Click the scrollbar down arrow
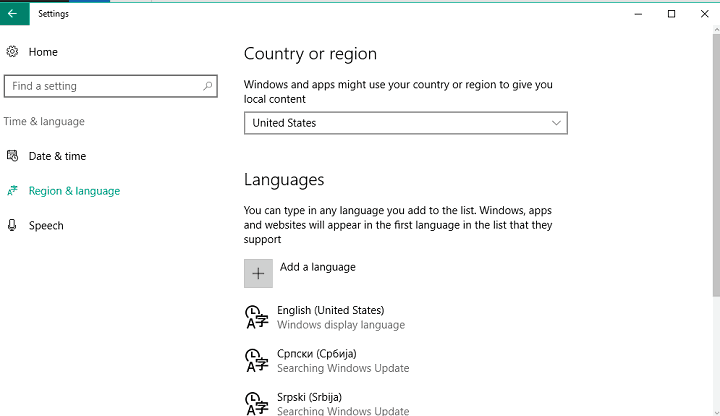 point(716,412)
